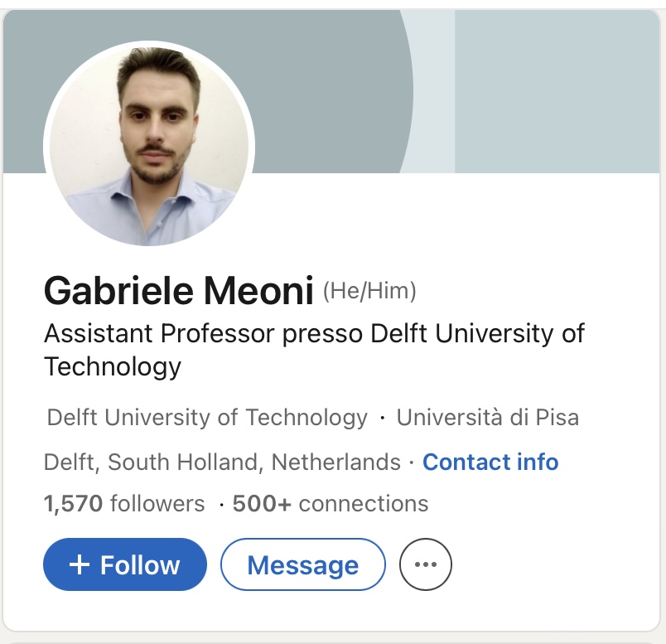The width and height of the screenshot is (666, 644).
Task: Click blank card area right of More button
Action: (555, 564)
